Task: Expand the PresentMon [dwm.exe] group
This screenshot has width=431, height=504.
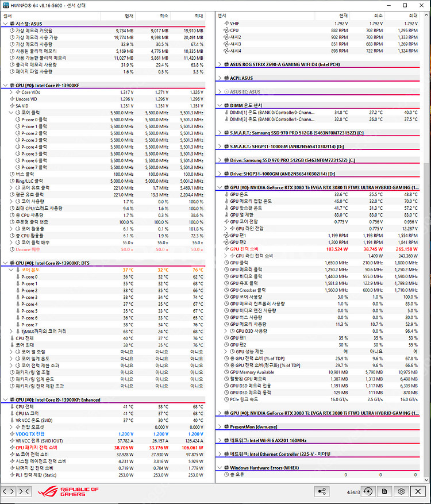Action: click(220, 427)
